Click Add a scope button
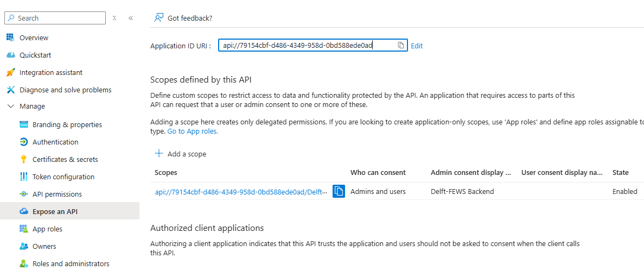 (181, 154)
